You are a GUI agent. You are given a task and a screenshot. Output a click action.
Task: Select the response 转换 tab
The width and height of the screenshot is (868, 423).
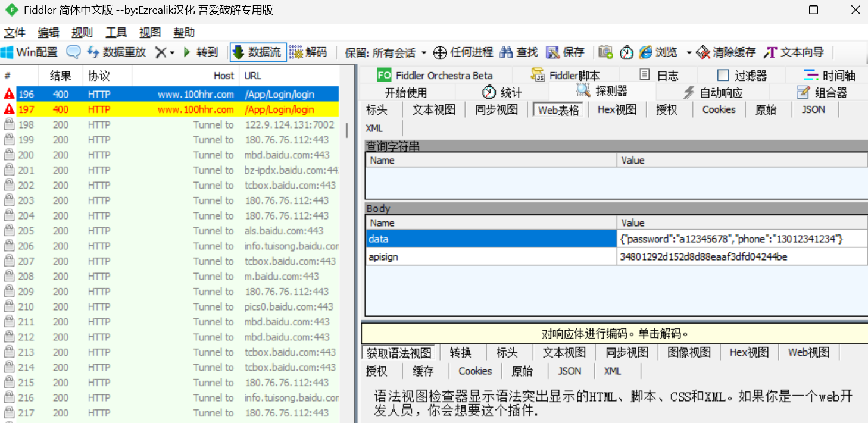click(461, 352)
